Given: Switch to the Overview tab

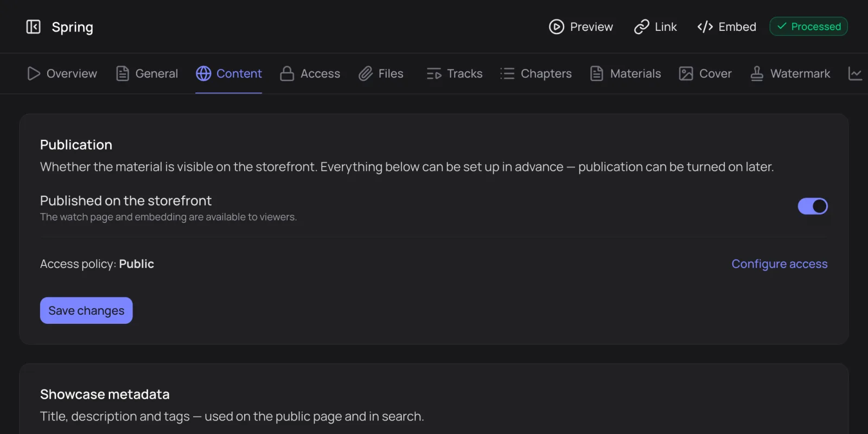Looking at the screenshot, I should point(62,73).
